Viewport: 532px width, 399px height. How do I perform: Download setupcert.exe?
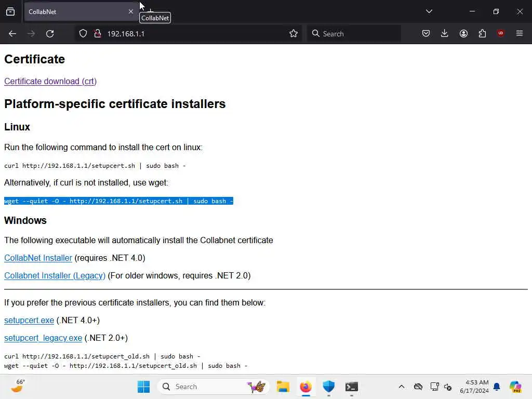click(x=29, y=320)
